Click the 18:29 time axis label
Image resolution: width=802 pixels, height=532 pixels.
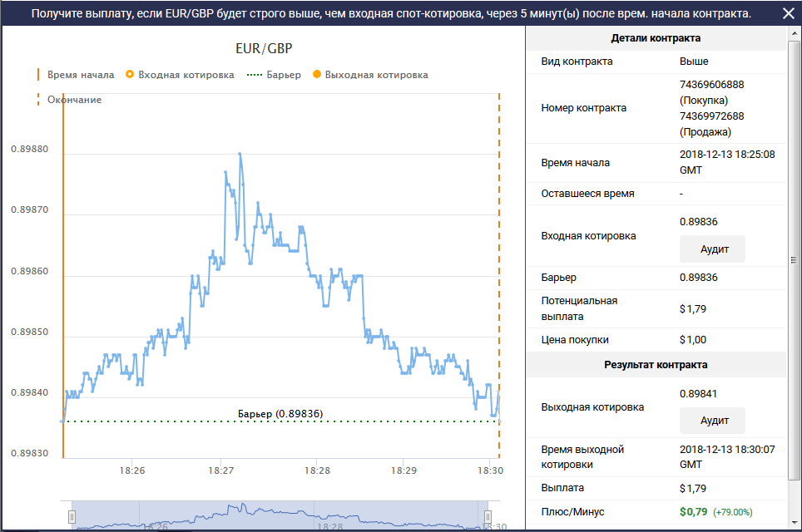pyautogui.click(x=403, y=470)
